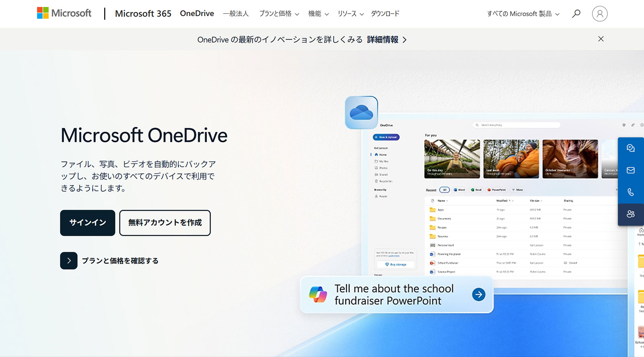644x357 pixels.
Task: Click the account sign-in avatar icon
Action: 600,14
